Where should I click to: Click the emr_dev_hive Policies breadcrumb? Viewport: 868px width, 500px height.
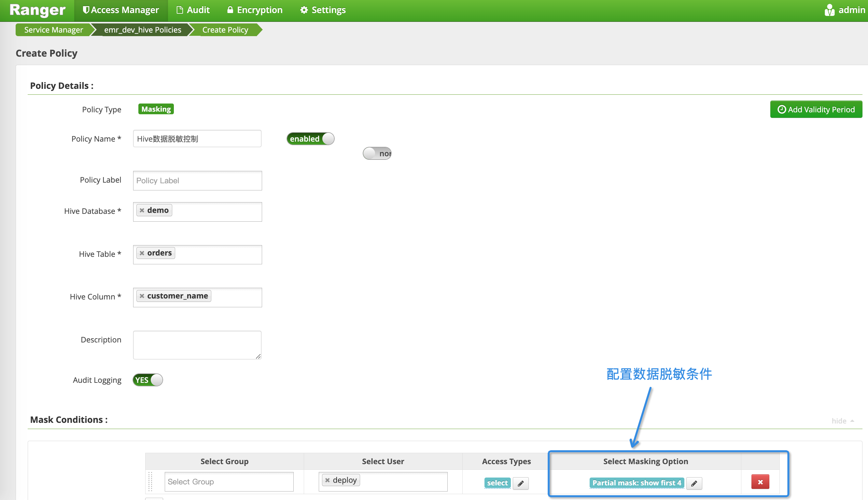[142, 29]
